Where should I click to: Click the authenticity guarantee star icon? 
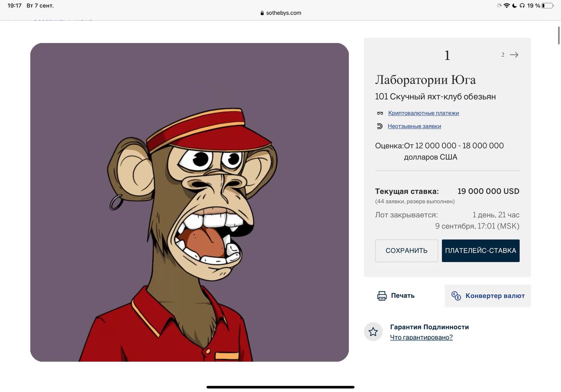click(373, 332)
